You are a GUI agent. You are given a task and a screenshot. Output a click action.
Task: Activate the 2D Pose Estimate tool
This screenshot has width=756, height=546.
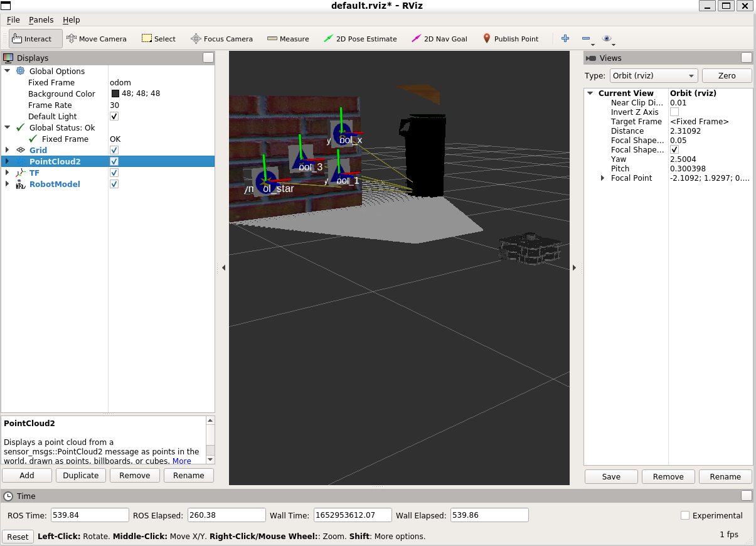361,38
